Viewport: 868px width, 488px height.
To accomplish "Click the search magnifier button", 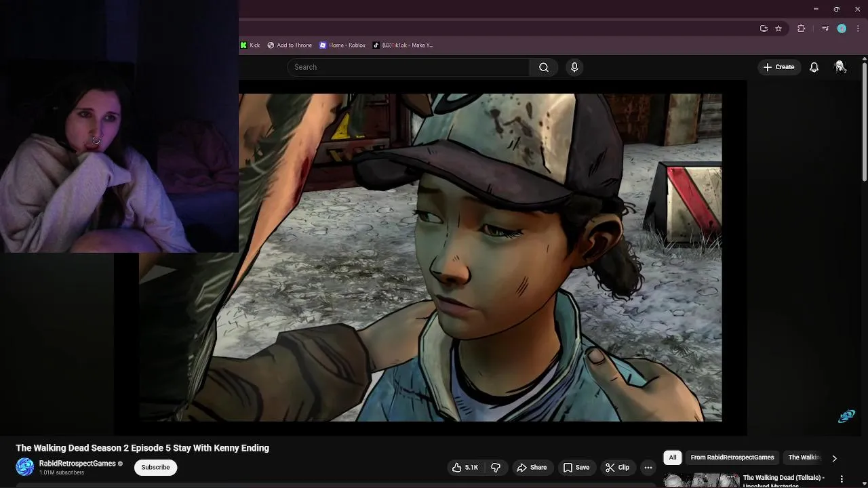I will coord(544,67).
